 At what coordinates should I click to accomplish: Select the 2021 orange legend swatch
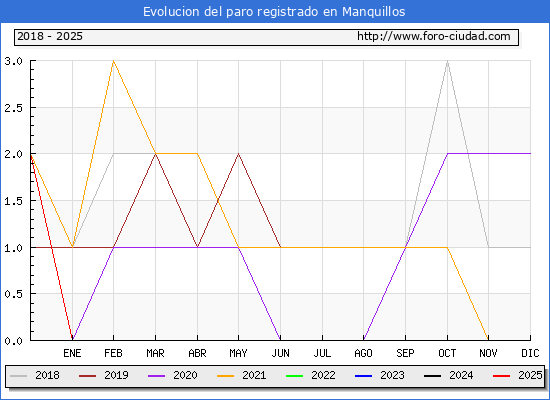[226, 376]
